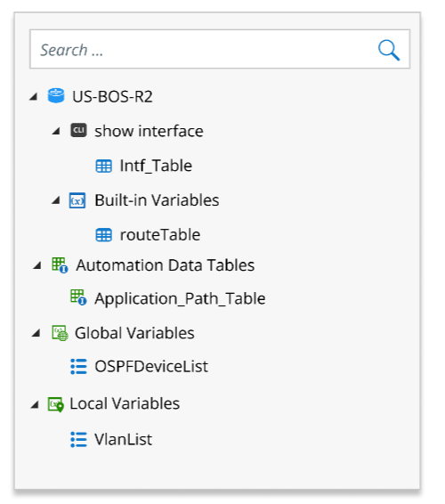Screen dimensions: 445x504
Task: Click the CLI icon beside show interface
Action: (78, 130)
